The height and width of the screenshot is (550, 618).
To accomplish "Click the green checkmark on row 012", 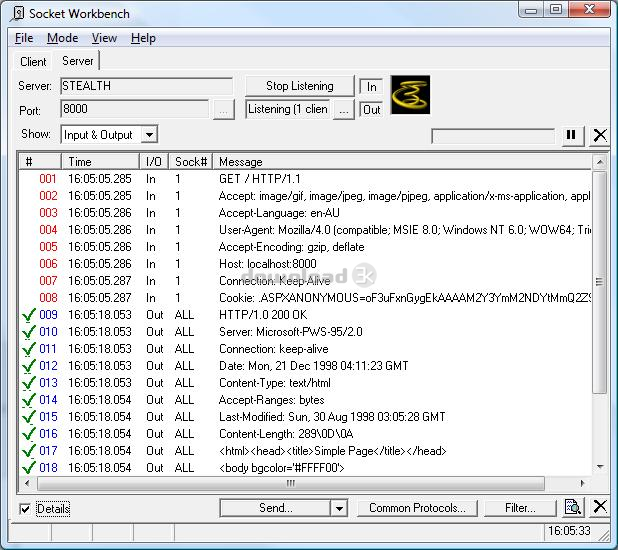I will 29,366.
